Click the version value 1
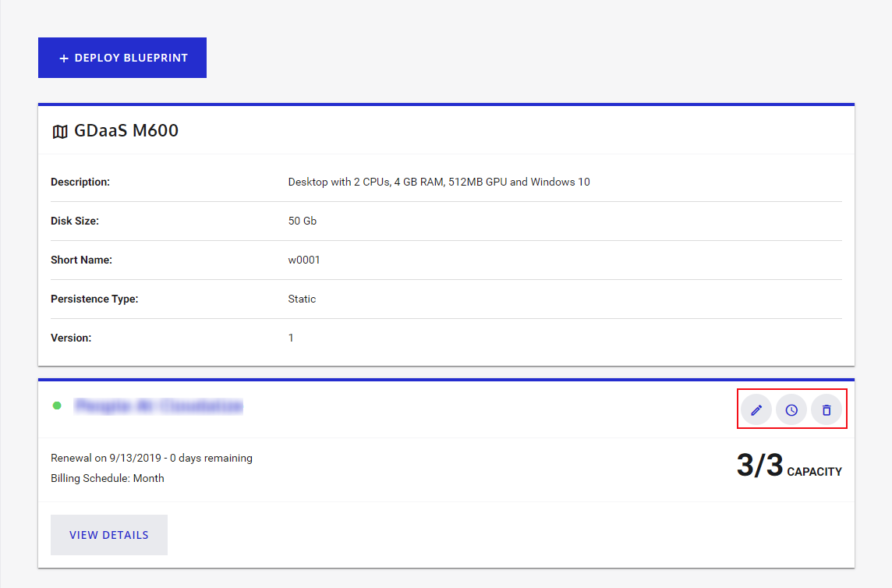The image size is (892, 588). 291,338
